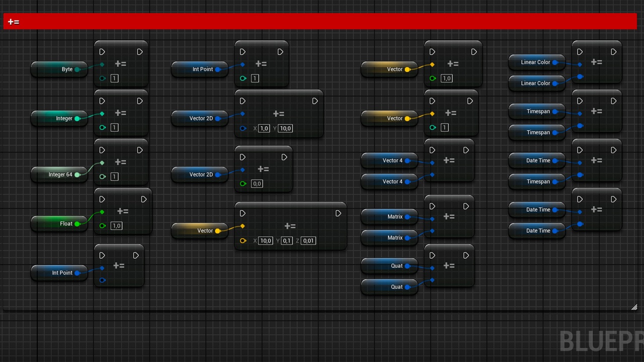Image resolution: width=644 pixels, height=362 pixels.
Task: Select the += comment box red header
Action: (x=320, y=22)
